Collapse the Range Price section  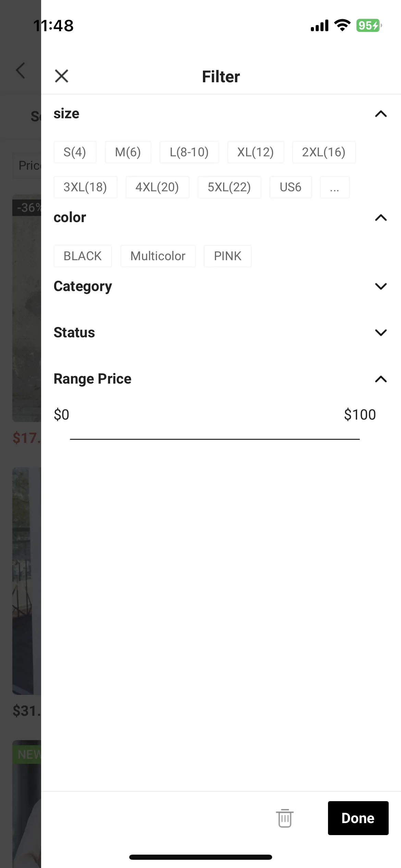381,379
